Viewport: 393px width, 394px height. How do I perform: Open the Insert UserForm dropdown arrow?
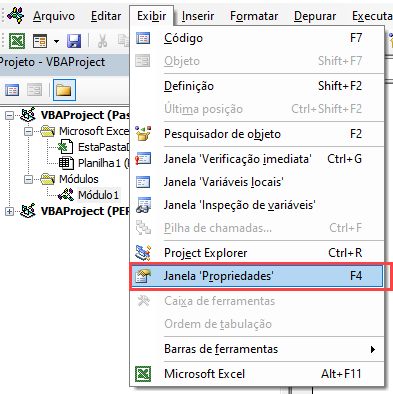pos(56,41)
